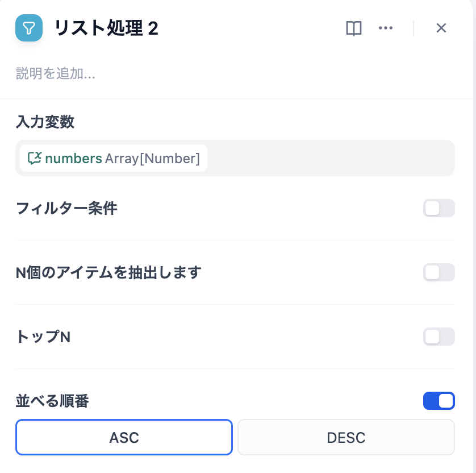Click the N個のアイテムを抽出します label
Screen dimensions: 476x473
[108, 273]
